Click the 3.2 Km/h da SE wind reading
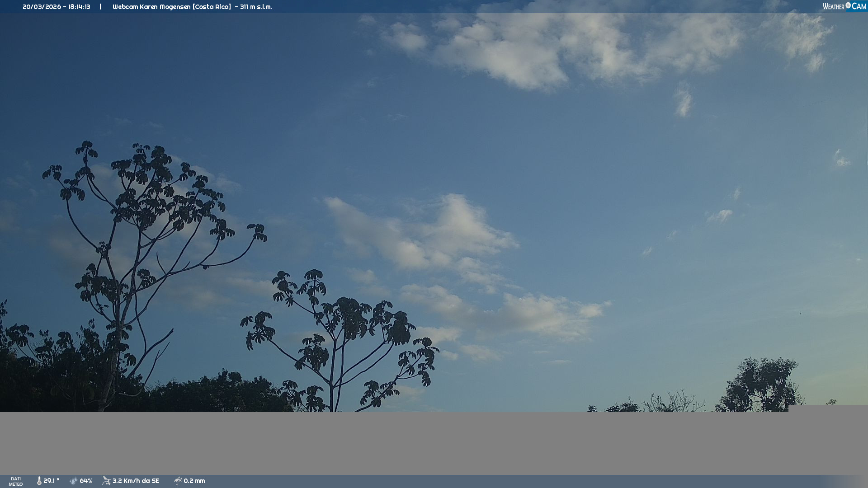868x488 pixels. [x=136, y=481]
